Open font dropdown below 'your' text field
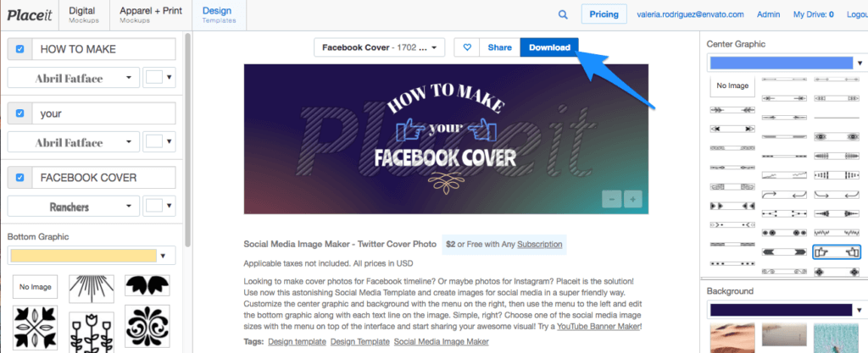Viewport: 868px width, 353px height. pos(73,142)
